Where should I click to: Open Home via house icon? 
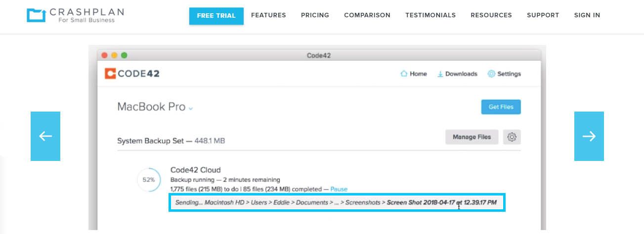(404, 74)
